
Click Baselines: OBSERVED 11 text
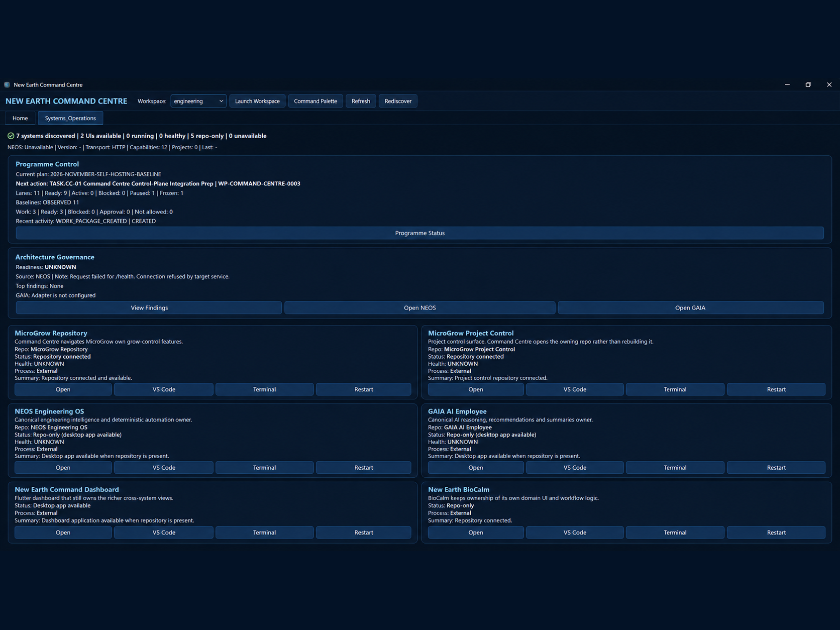click(47, 202)
